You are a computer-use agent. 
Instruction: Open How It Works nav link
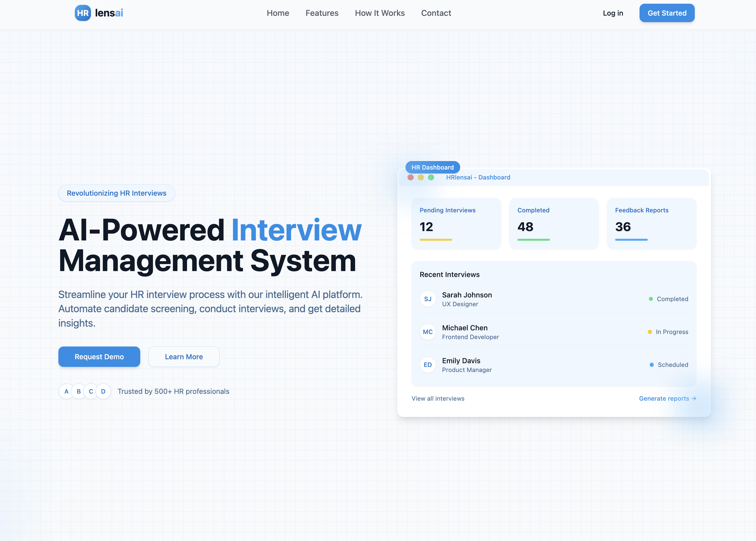tap(379, 13)
